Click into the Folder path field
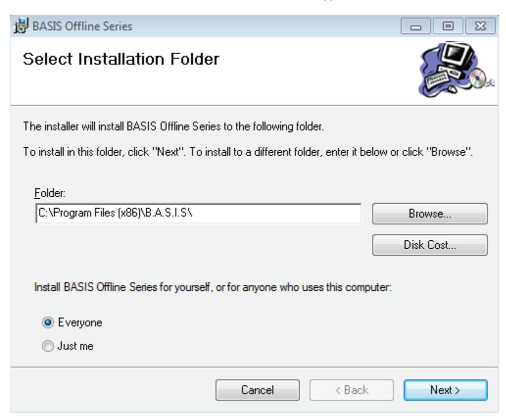This screenshot has width=506, height=420. [x=198, y=213]
